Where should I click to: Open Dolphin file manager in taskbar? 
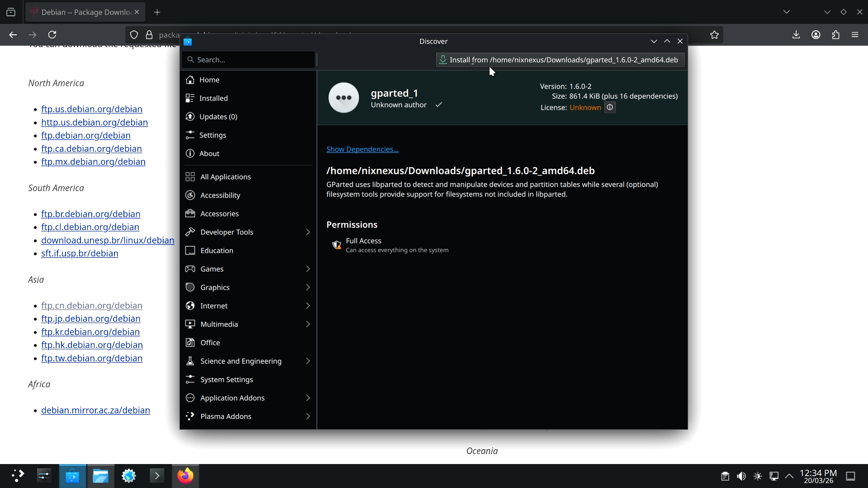[x=100, y=476]
